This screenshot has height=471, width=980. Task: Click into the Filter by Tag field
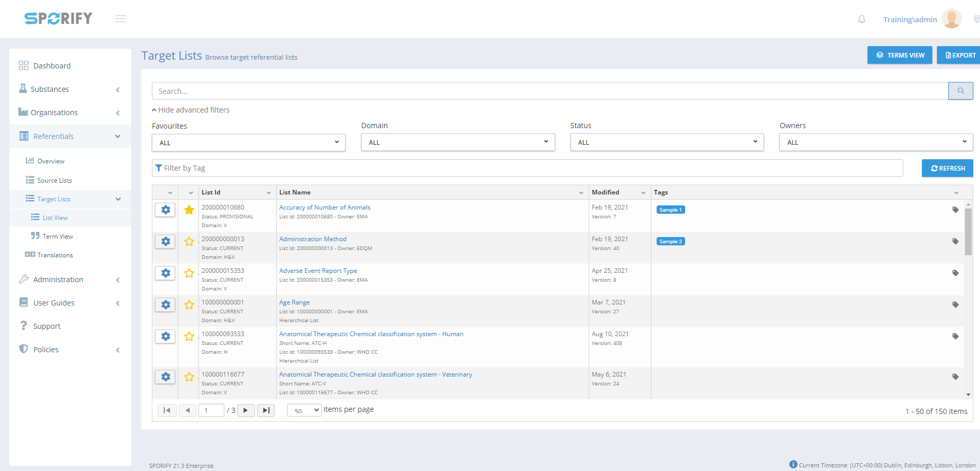point(527,168)
